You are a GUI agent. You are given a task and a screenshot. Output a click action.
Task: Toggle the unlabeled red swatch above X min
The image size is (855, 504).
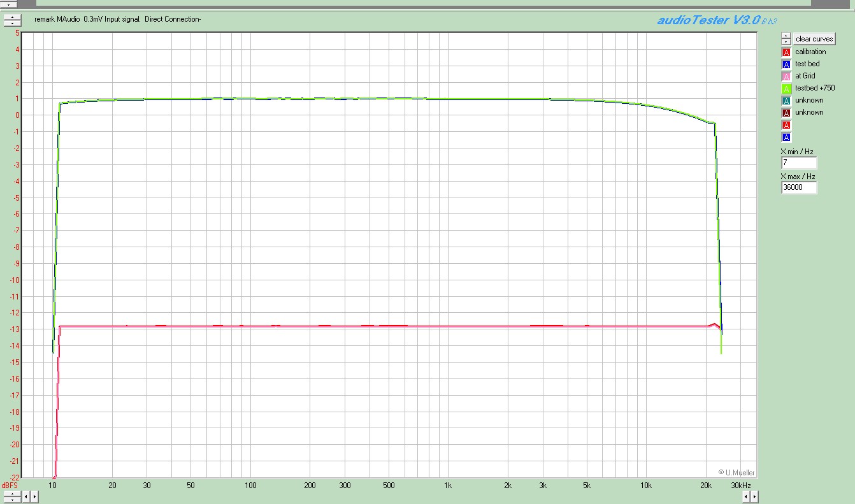[x=786, y=125]
